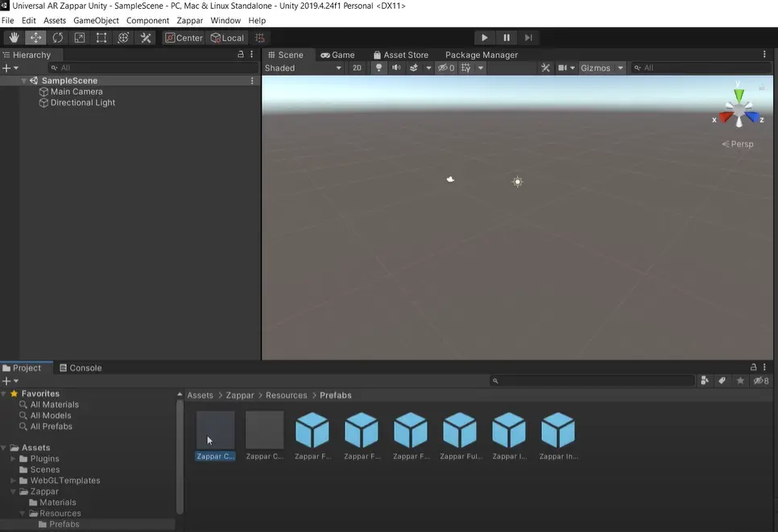The image size is (778, 532).
Task: Open the custom editor tools
Action: point(146,38)
